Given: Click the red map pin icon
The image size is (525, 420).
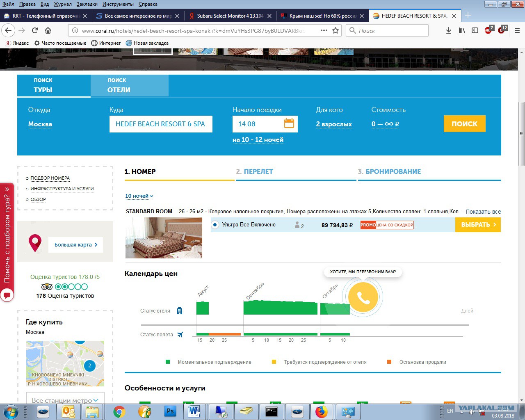Looking at the screenshot, I should [x=35, y=243].
